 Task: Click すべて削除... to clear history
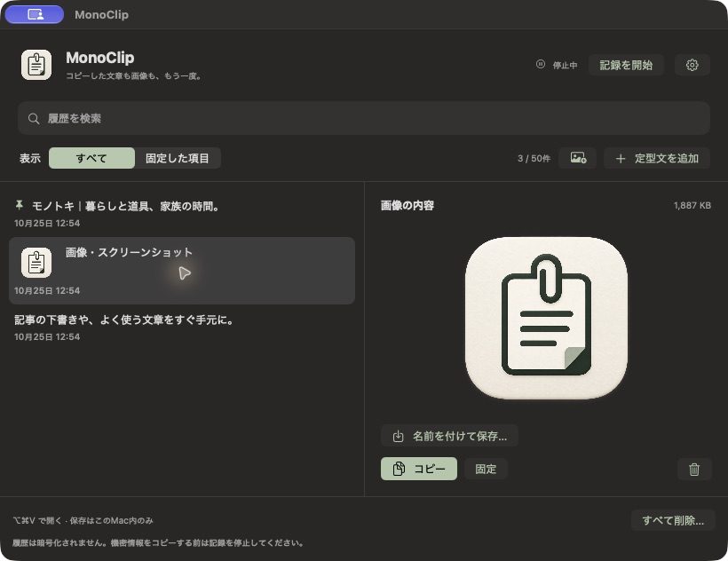coord(673,520)
